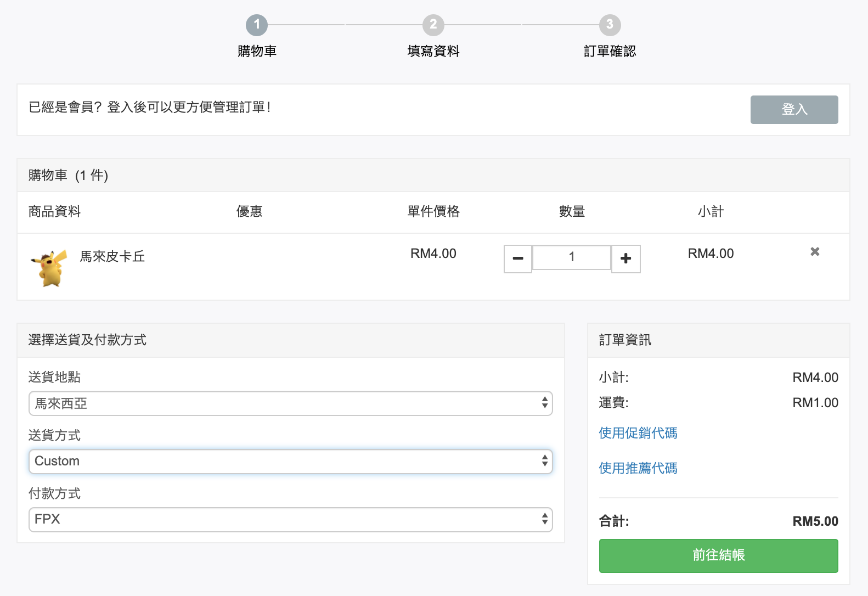868x596 pixels.
Task: Open the 送貨地點 dropdown showing 馬來西亞
Action: pyautogui.click(x=290, y=403)
